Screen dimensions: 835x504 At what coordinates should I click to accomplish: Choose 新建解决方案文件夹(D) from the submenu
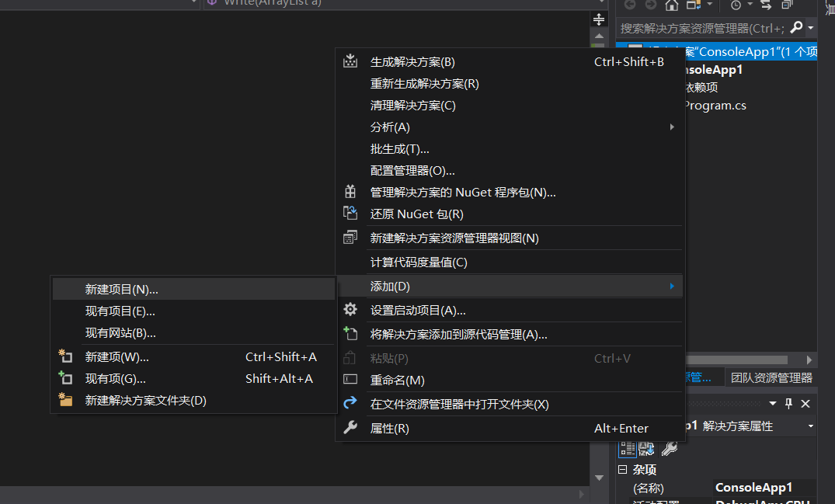(194, 400)
